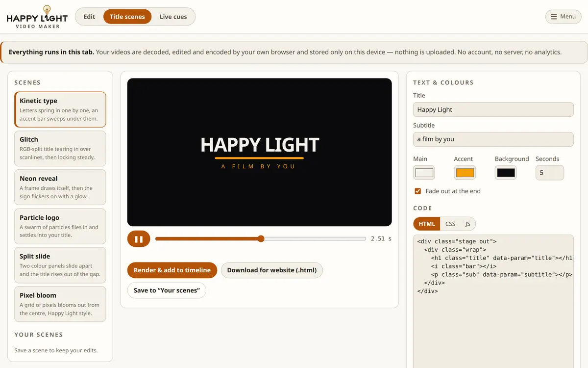The height and width of the screenshot is (368, 588).
Task: Click Render & add to timeline
Action: [x=172, y=270]
